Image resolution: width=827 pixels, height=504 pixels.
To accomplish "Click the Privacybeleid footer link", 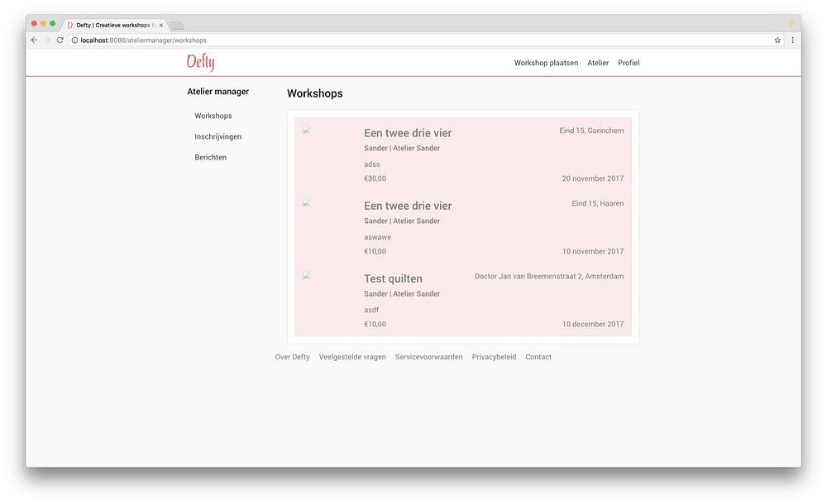I will (494, 357).
